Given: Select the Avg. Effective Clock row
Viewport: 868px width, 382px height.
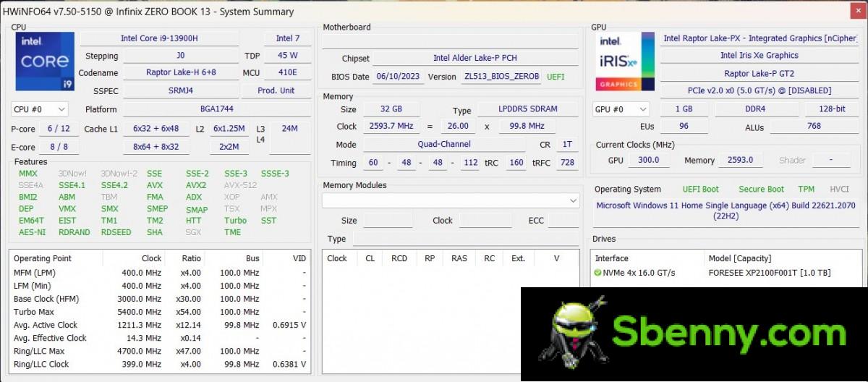Looking at the screenshot, I should (160, 338).
